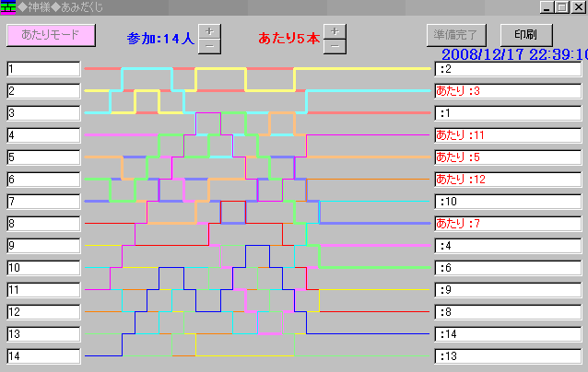Screen dimensions: 588x372
Task: Decrease あたり count with minus button
Action: pyautogui.click(x=335, y=46)
